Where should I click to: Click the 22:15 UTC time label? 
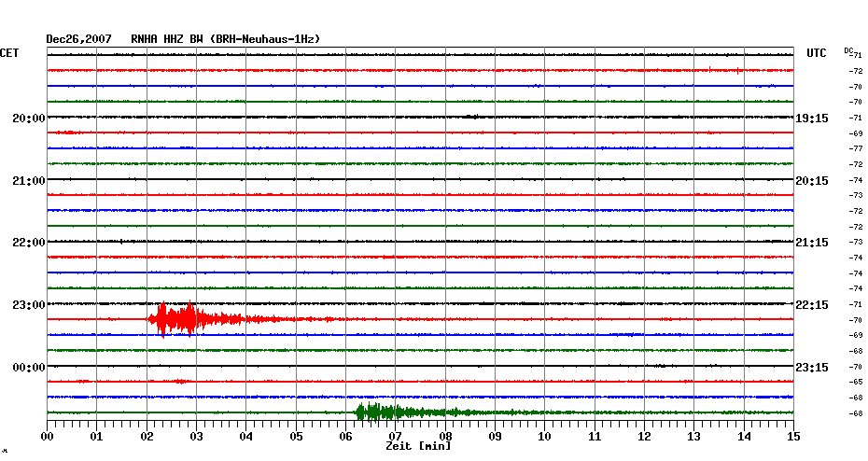click(x=811, y=305)
